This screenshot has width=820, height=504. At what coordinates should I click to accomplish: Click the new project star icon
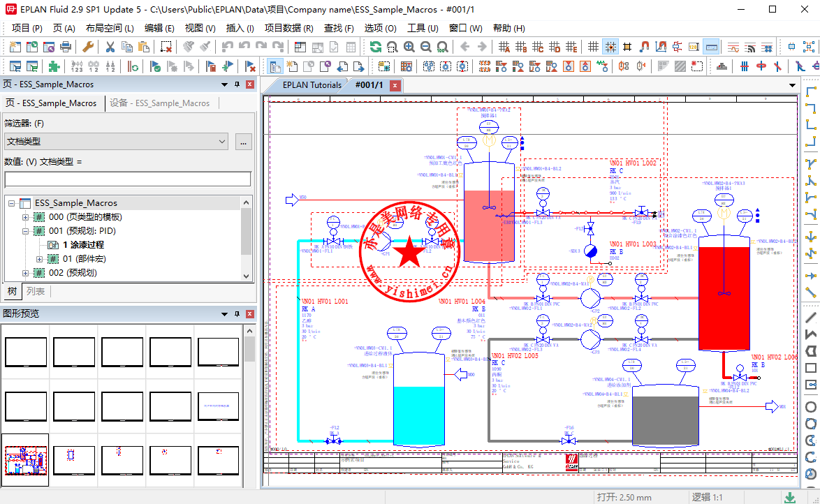pyautogui.click(x=15, y=47)
